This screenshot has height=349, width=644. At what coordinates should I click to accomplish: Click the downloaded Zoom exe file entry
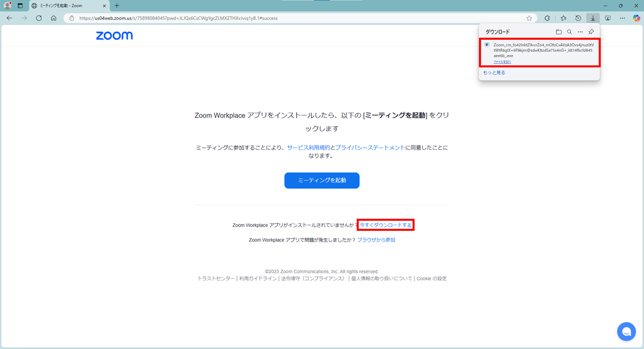[x=540, y=52]
